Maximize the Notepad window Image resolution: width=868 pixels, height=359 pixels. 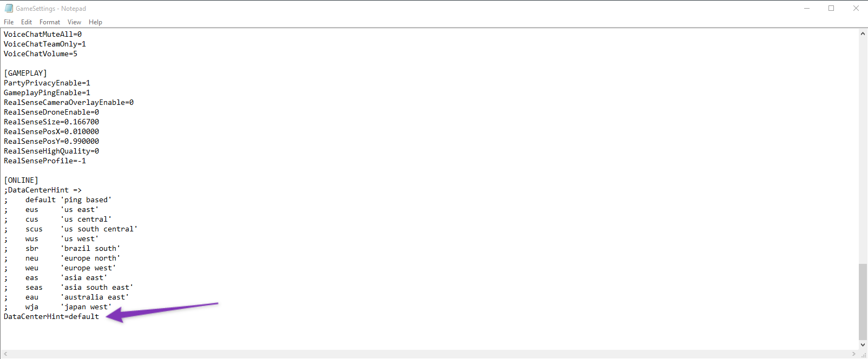tap(831, 8)
